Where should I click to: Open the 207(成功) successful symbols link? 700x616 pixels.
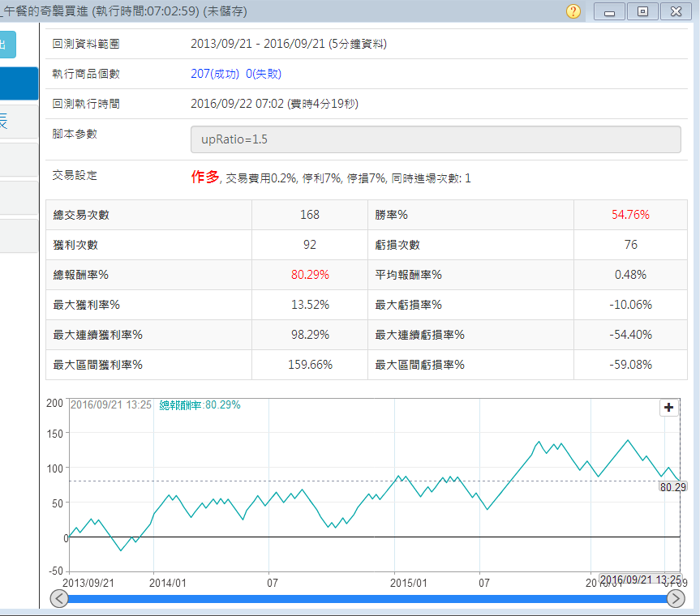pyautogui.click(x=215, y=74)
